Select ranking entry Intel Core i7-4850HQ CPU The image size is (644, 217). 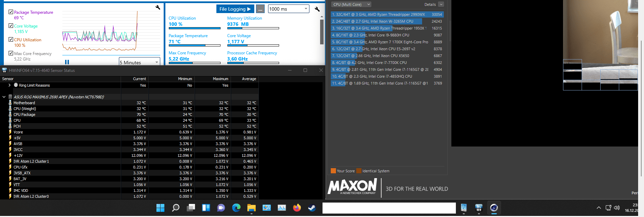coord(387,76)
